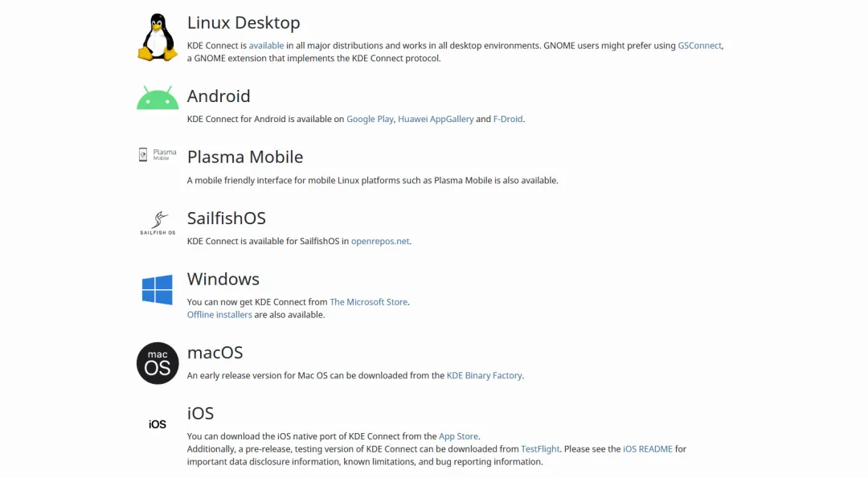The image size is (868, 478).
Task: Click the Plasma Mobile heading
Action: (245, 157)
